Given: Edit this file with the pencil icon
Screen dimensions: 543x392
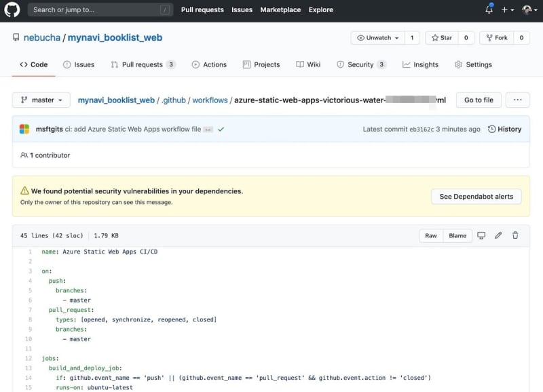Looking at the screenshot, I should (x=498, y=235).
